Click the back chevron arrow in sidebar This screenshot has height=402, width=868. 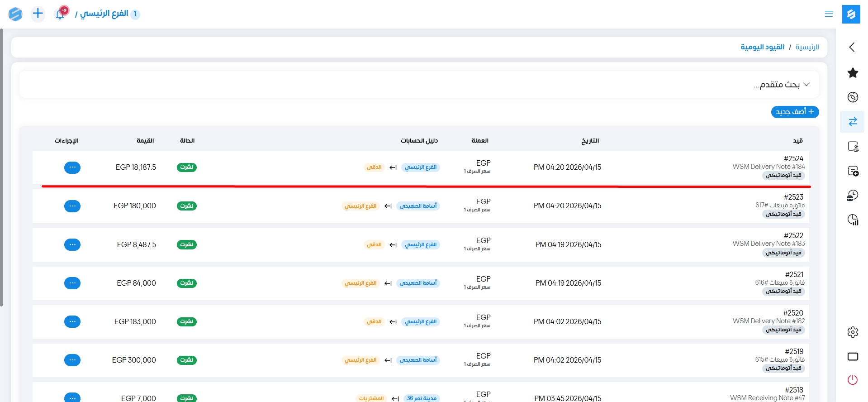point(852,47)
